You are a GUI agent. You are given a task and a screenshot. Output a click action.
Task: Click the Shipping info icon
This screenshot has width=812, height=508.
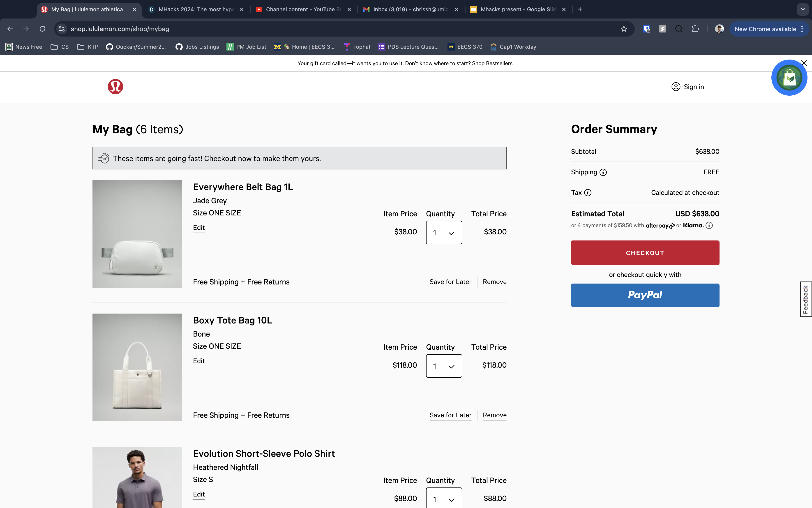point(603,172)
